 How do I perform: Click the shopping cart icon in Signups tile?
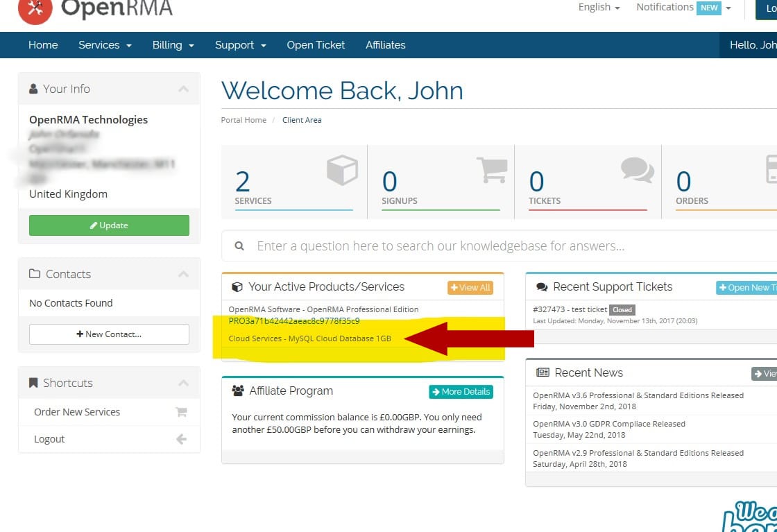pos(492,170)
